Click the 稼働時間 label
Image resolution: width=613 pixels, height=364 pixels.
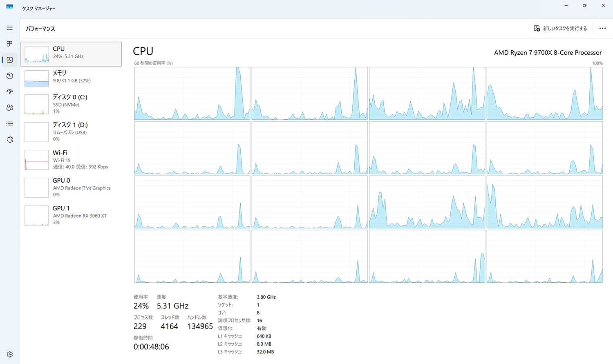click(143, 338)
